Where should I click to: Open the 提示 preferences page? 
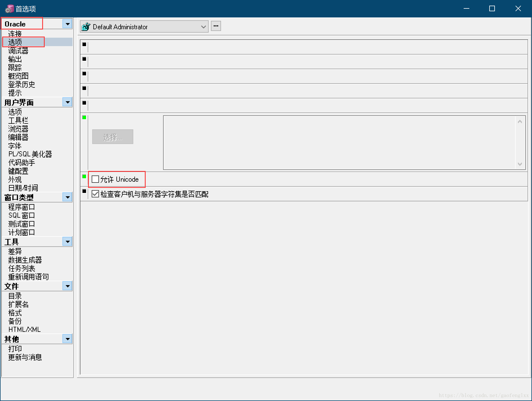point(15,93)
